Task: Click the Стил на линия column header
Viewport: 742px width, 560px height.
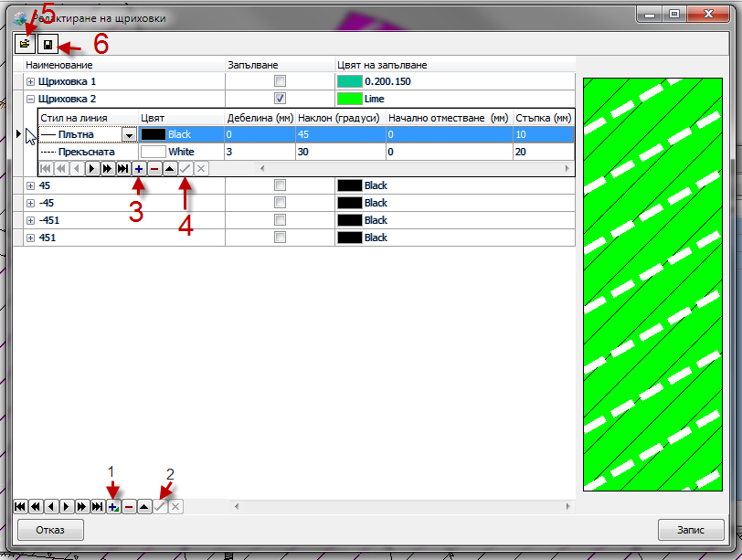Action: click(74, 118)
